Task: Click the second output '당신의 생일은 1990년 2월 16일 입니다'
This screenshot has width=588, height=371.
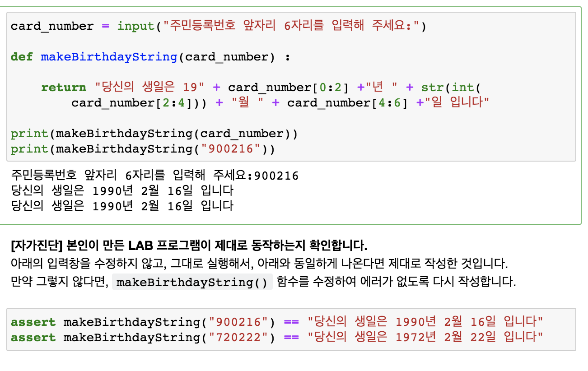Action: click(x=122, y=206)
